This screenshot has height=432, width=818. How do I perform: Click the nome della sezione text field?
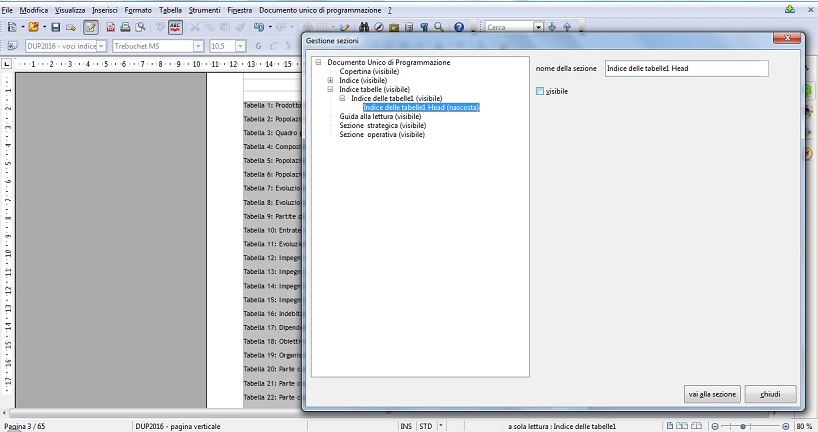[x=686, y=68]
